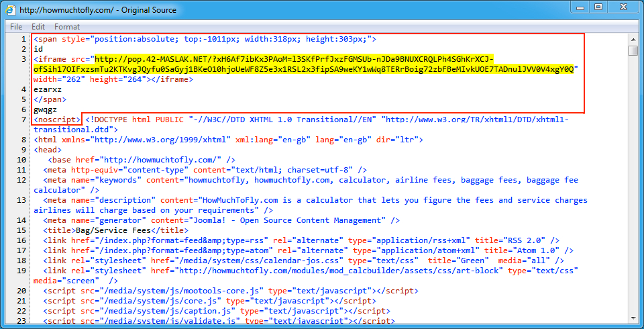Click the mod_calcbuilder art-block stylesheet line
Image resolution: width=644 pixels, height=329 pixels.
pyautogui.click(x=306, y=275)
